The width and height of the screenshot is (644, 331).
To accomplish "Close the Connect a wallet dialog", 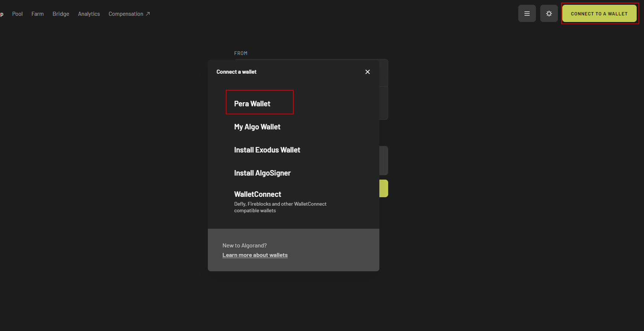I will (x=367, y=72).
